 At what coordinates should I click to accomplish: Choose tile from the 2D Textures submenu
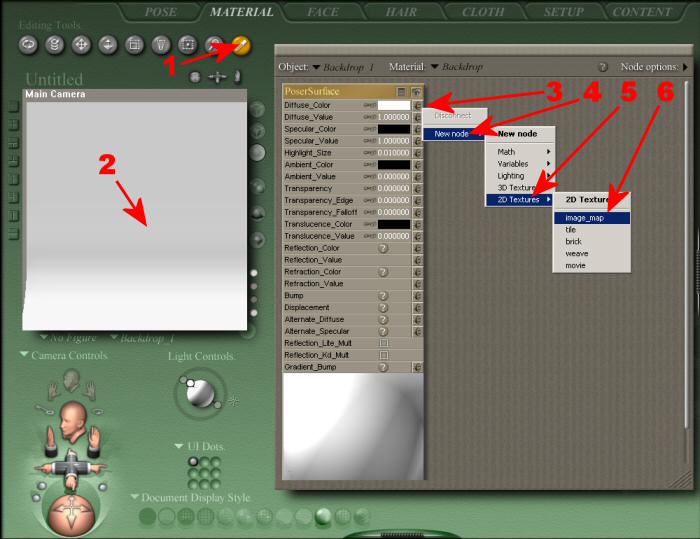tap(592, 230)
